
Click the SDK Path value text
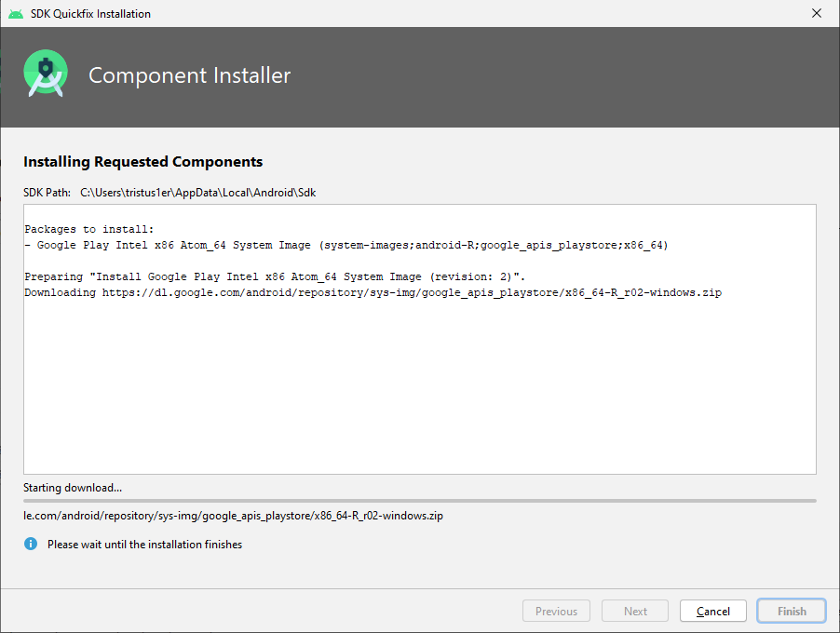(x=199, y=193)
